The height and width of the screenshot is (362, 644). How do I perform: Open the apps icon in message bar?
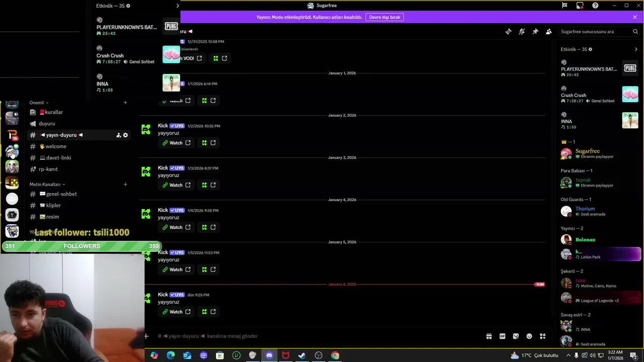tap(543, 336)
